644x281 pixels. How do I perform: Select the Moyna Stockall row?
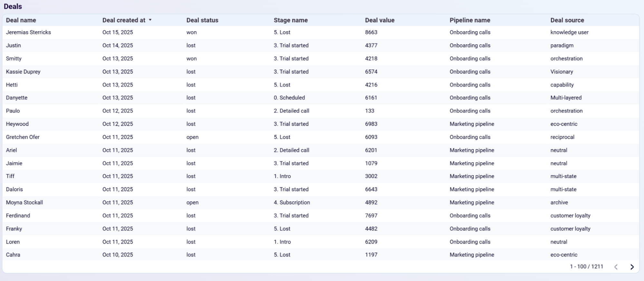(24, 202)
